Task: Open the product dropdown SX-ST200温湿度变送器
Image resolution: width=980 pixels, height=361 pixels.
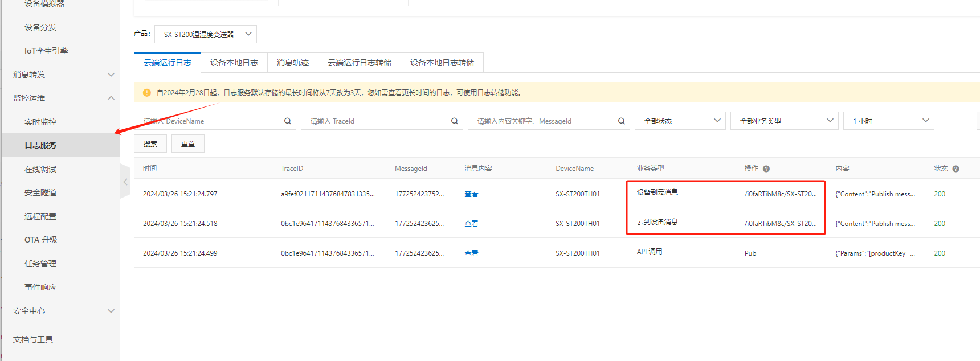Action: [x=205, y=34]
